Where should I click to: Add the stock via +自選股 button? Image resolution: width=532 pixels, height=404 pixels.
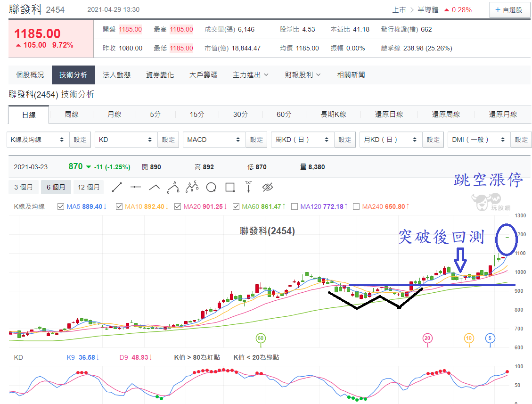(x=509, y=10)
